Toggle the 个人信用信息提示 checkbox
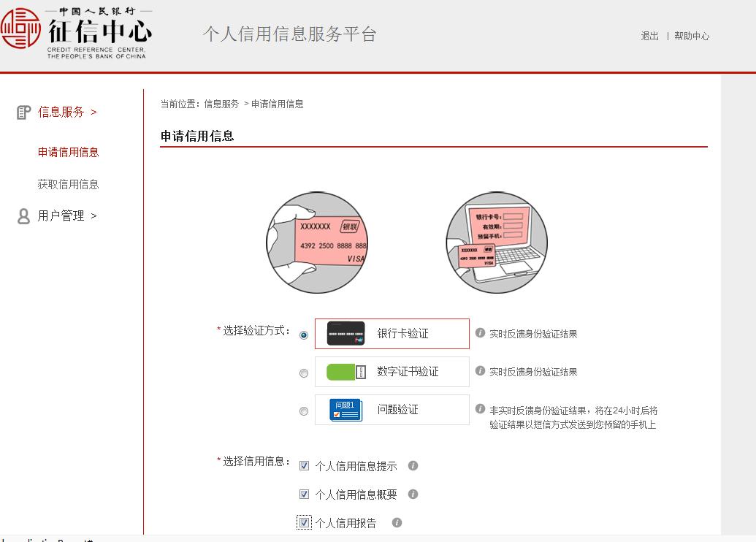 304,465
